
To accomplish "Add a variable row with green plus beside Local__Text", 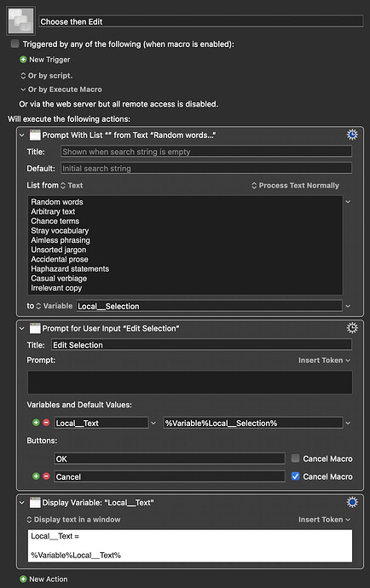I will click(36, 423).
